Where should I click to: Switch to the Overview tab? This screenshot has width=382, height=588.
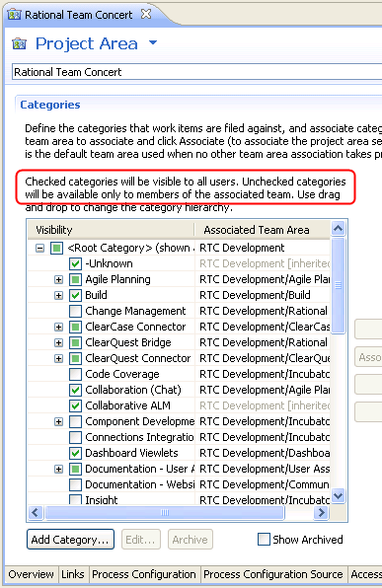(x=32, y=574)
